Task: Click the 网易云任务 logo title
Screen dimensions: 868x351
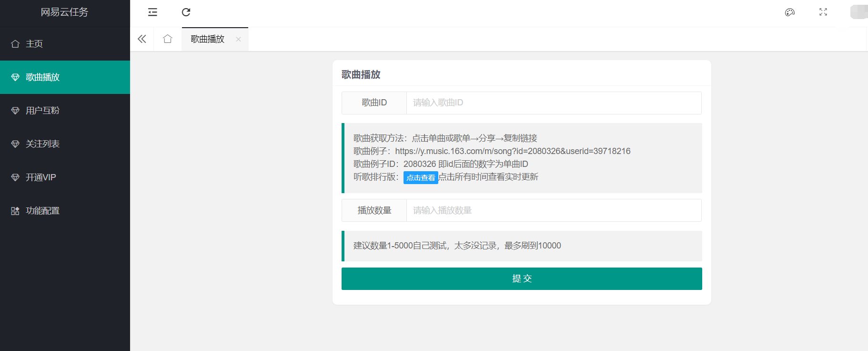Action: [x=64, y=12]
